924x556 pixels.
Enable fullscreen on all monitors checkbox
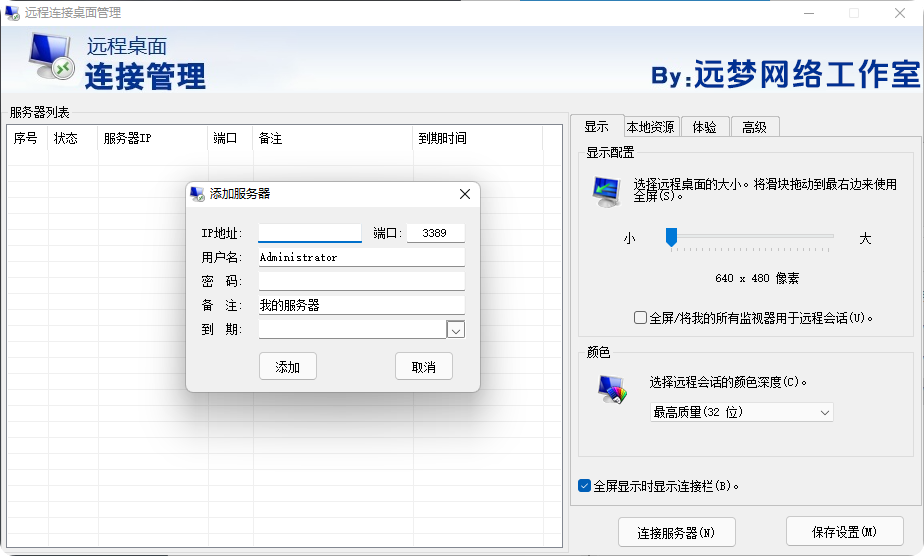coord(641,318)
